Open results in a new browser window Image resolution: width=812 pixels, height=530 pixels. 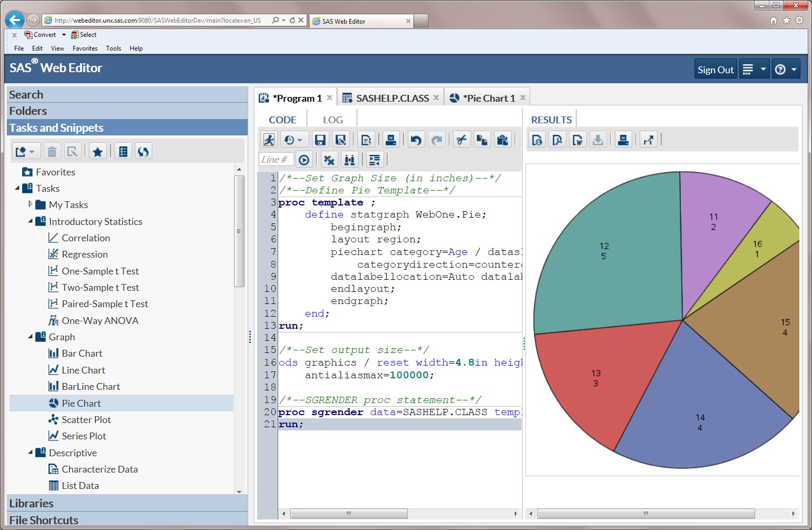649,139
